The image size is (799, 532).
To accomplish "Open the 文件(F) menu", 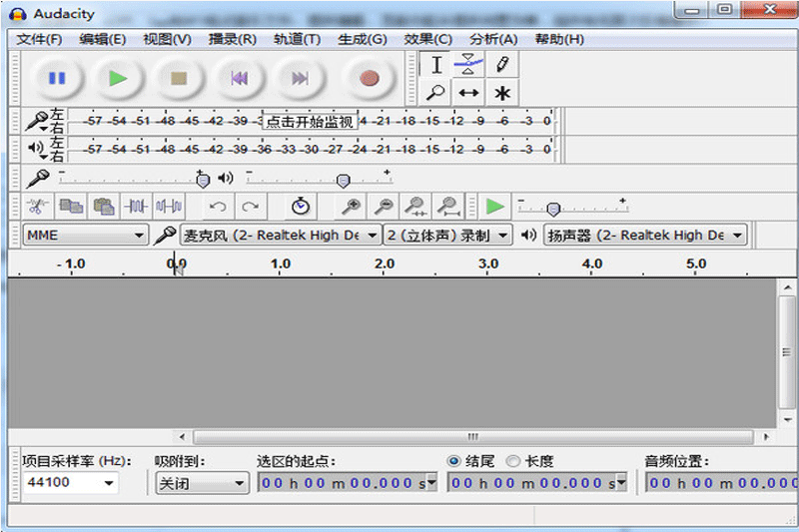I will [x=39, y=39].
